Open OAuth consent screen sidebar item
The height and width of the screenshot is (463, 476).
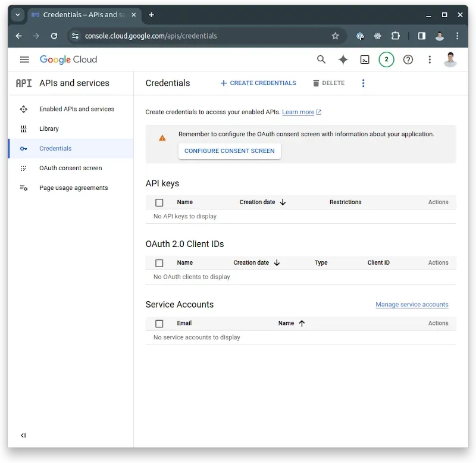click(70, 168)
